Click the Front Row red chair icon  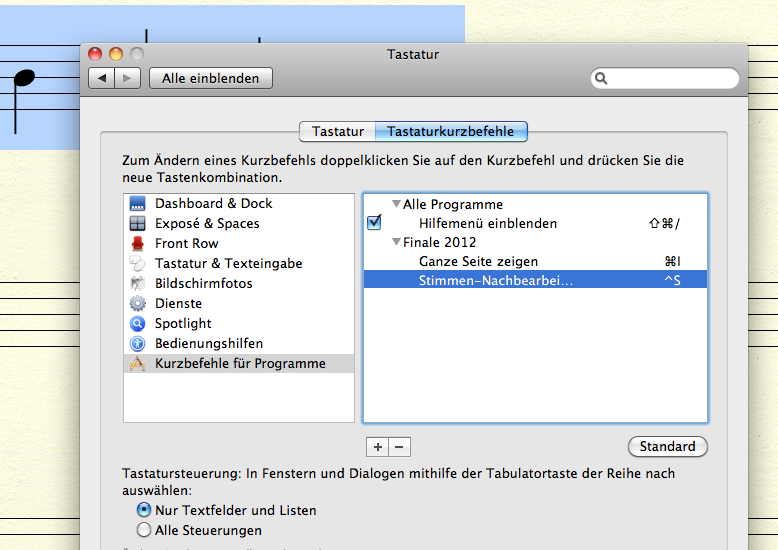coord(138,243)
